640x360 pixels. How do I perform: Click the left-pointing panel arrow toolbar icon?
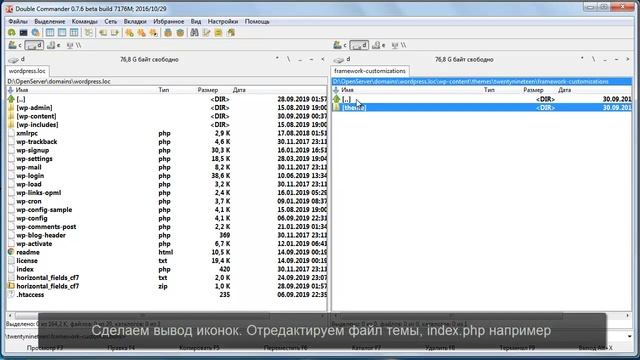[102, 33]
